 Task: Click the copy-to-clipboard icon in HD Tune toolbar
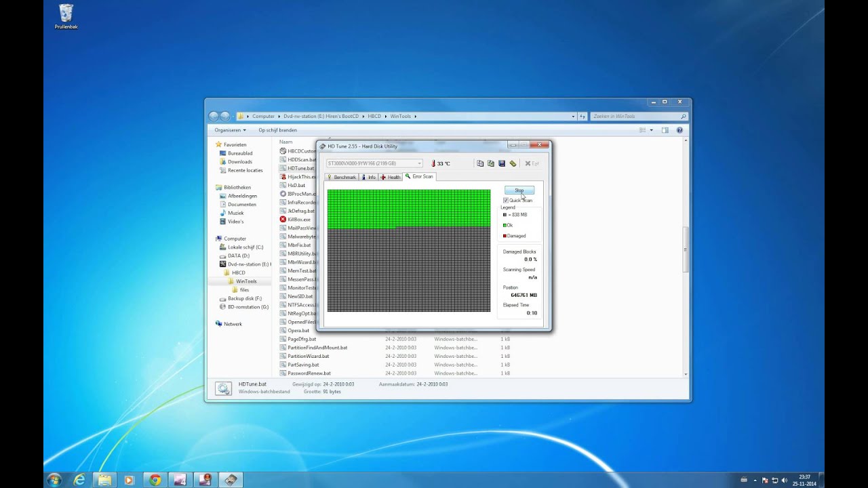click(480, 163)
